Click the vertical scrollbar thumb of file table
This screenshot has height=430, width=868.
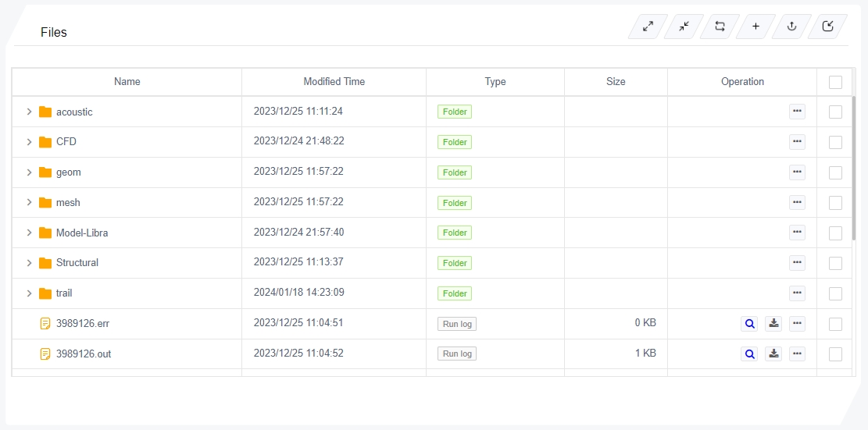(x=854, y=168)
